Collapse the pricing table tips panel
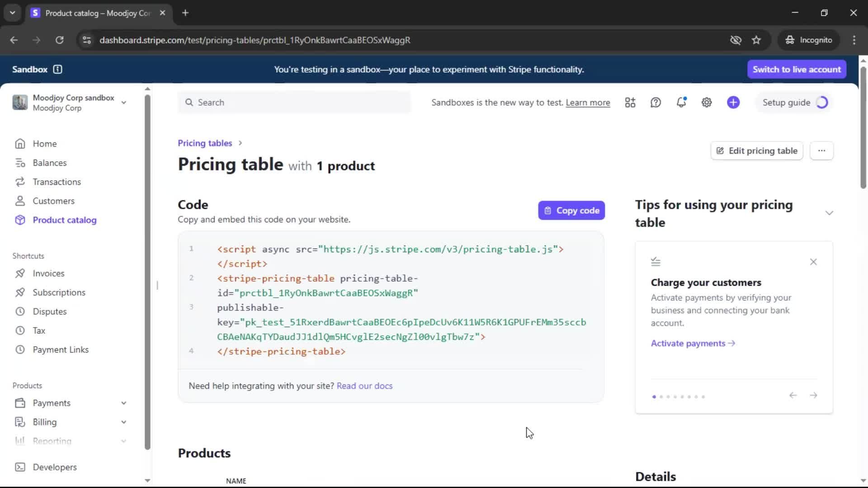This screenshot has height=488, width=868. click(829, 213)
